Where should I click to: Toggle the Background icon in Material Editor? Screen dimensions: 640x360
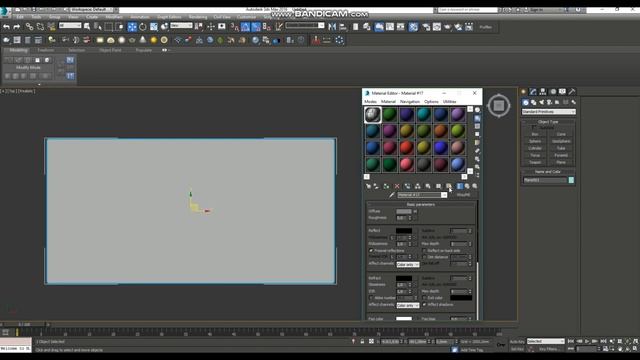coord(477,127)
